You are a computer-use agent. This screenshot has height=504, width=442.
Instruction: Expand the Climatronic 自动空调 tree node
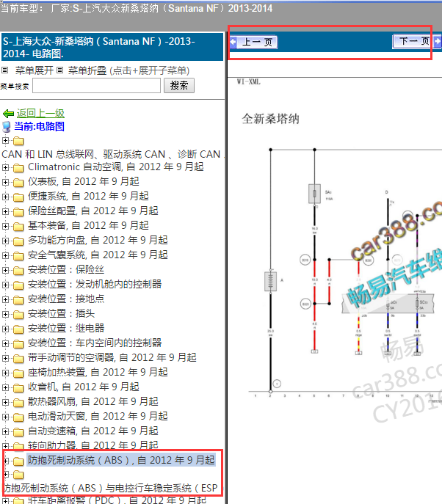(5, 167)
